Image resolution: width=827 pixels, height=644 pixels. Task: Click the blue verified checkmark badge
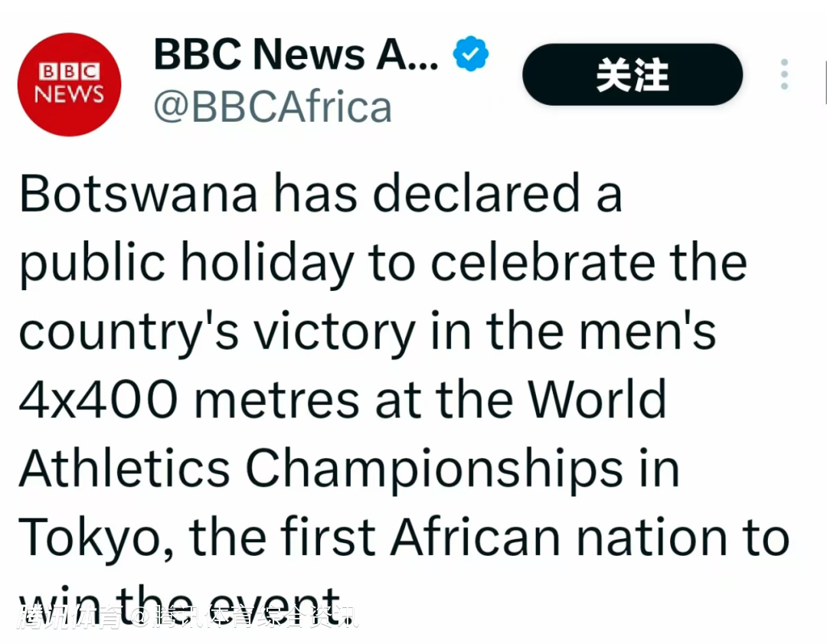tap(471, 54)
